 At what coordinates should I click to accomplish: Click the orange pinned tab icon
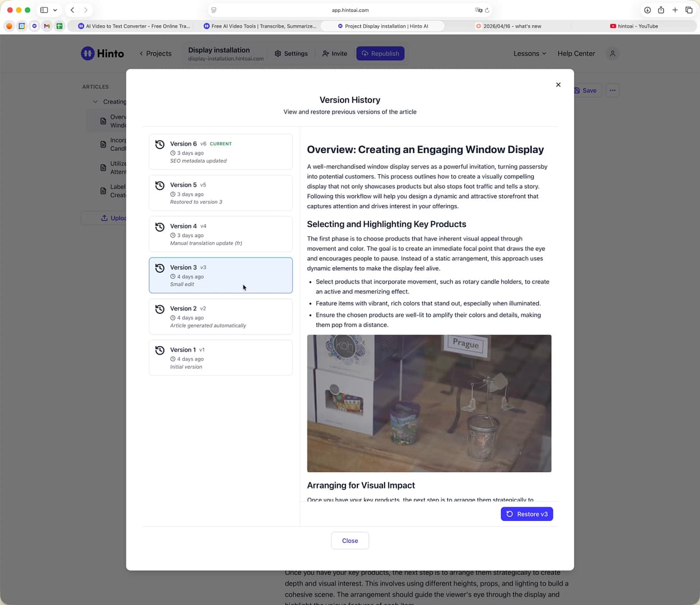[9, 26]
